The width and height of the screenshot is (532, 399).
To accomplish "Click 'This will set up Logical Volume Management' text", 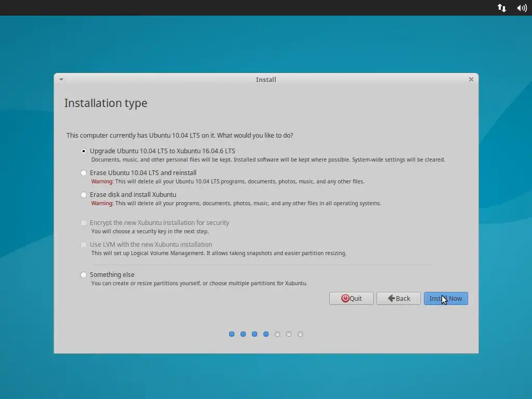I will (x=219, y=254).
